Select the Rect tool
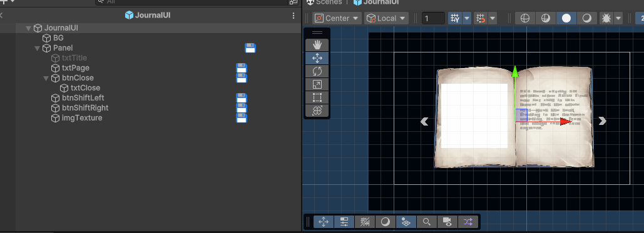This screenshot has height=233, width=644. pyautogui.click(x=317, y=97)
